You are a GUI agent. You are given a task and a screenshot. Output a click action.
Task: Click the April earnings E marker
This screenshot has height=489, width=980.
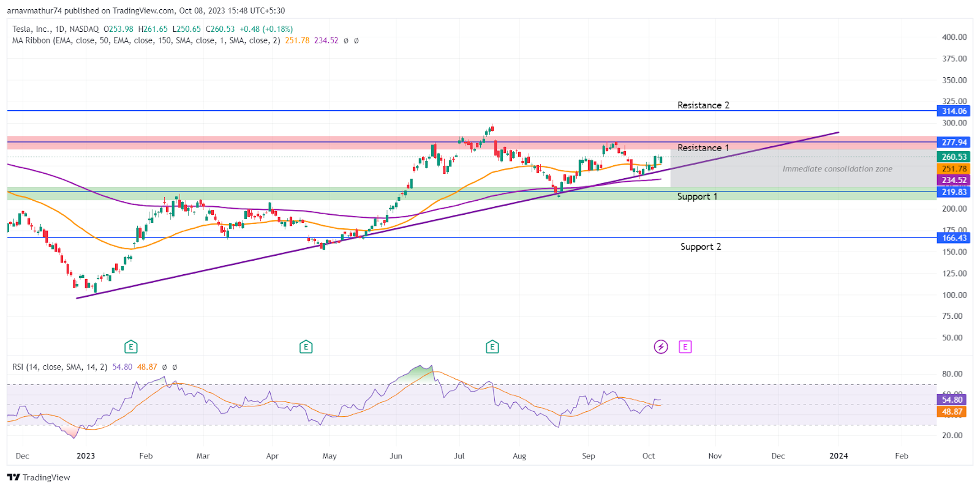pyautogui.click(x=306, y=347)
